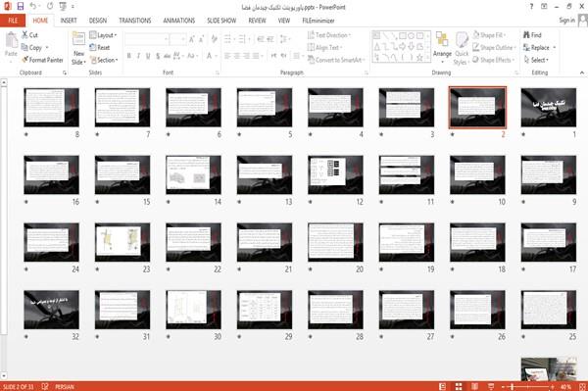The width and height of the screenshot is (588, 391).
Task: Reset the slide formatting
Action: [x=100, y=48]
